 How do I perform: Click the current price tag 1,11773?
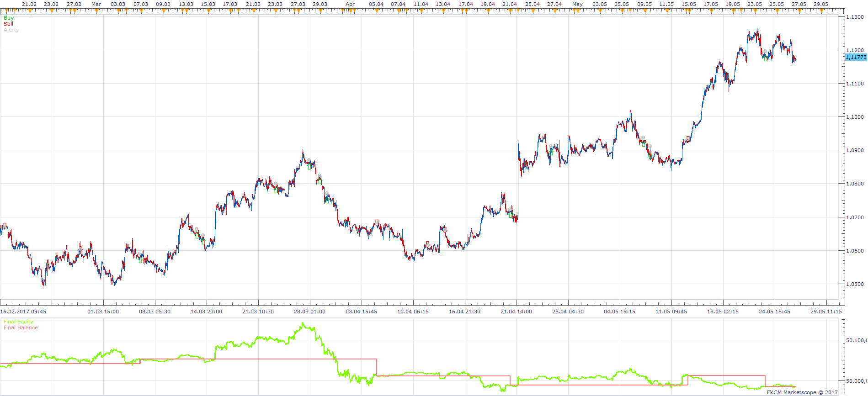point(856,57)
